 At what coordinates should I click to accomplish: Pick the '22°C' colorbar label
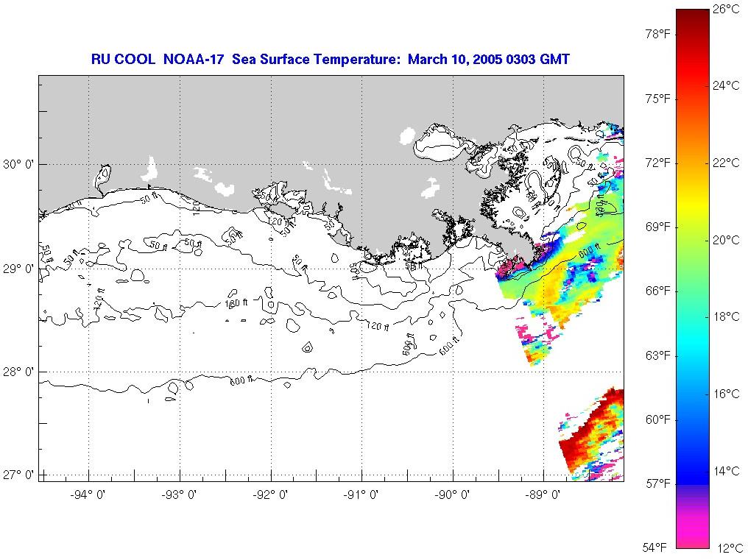726,163
